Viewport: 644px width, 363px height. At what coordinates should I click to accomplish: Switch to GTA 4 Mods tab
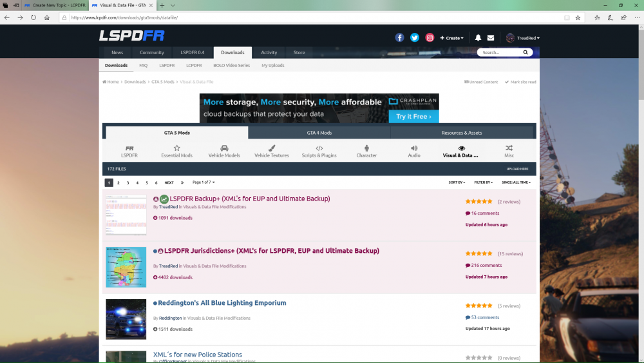tap(319, 133)
